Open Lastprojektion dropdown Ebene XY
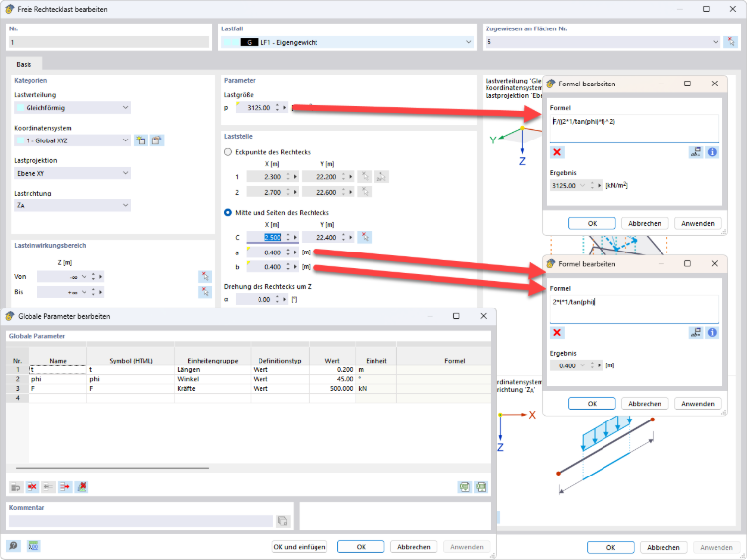 tap(72, 173)
